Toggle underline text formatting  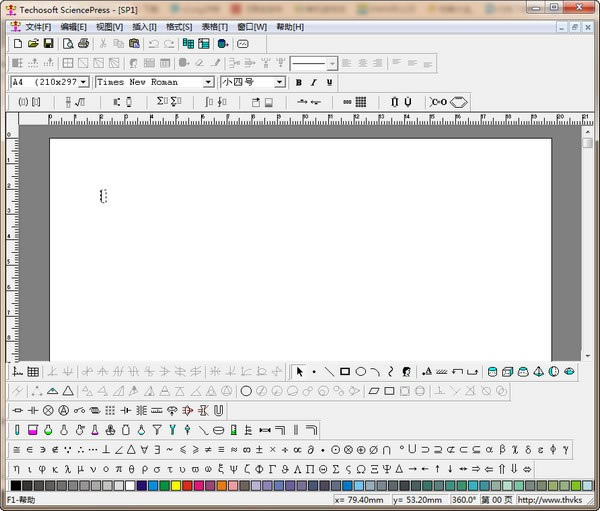click(328, 82)
